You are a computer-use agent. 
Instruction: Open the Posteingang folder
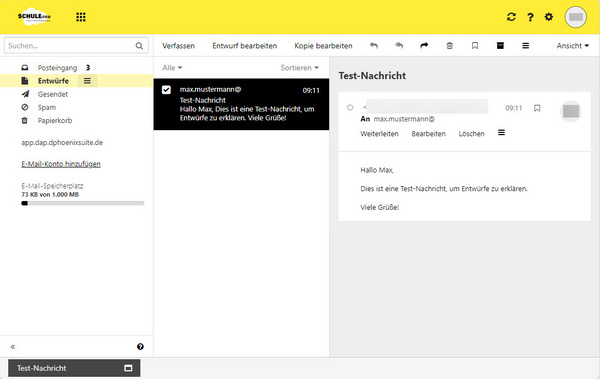pyautogui.click(x=57, y=68)
